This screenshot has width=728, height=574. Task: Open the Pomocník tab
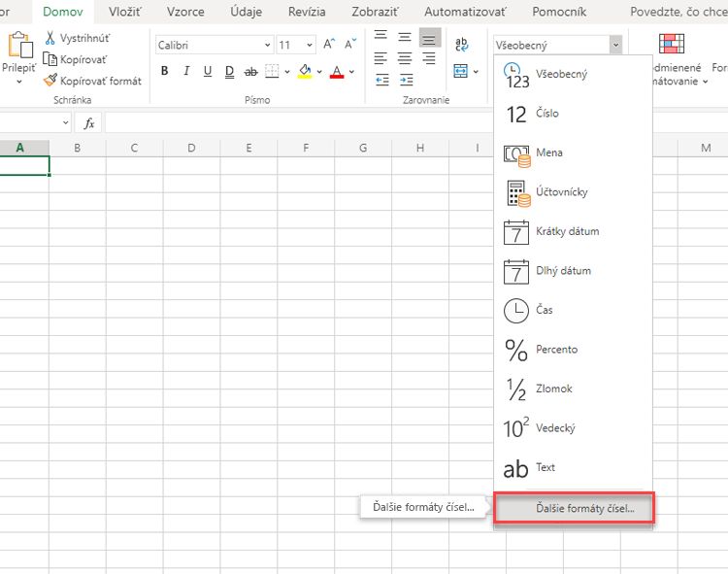pyautogui.click(x=559, y=12)
